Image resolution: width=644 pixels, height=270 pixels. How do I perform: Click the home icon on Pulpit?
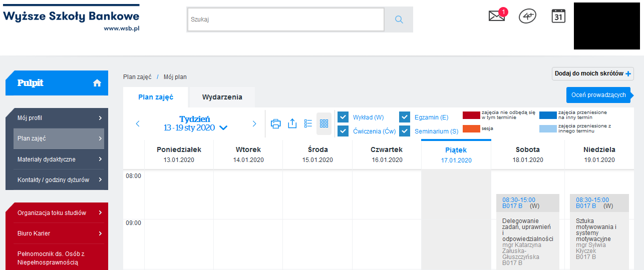(97, 83)
